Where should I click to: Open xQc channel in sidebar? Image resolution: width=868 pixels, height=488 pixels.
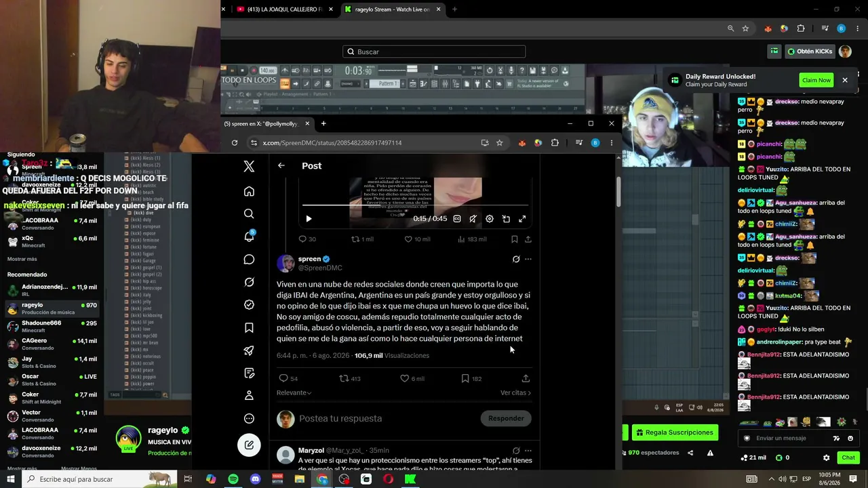click(x=53, y=242)
